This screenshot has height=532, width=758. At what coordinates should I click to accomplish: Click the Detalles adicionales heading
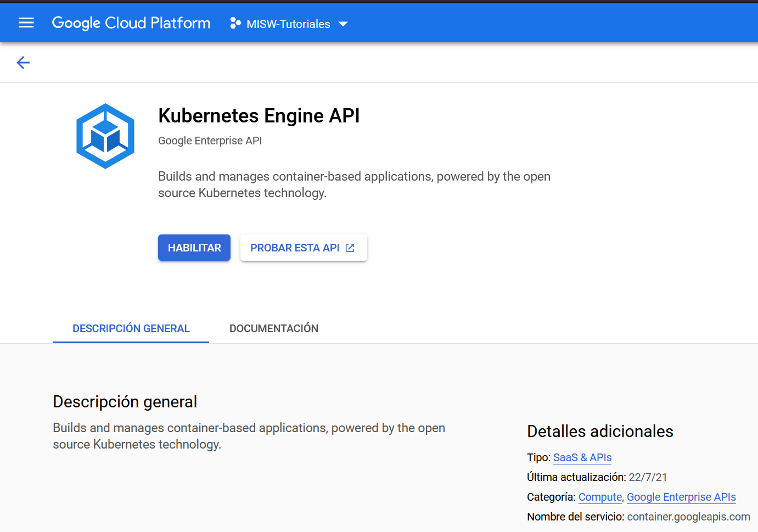600,432
